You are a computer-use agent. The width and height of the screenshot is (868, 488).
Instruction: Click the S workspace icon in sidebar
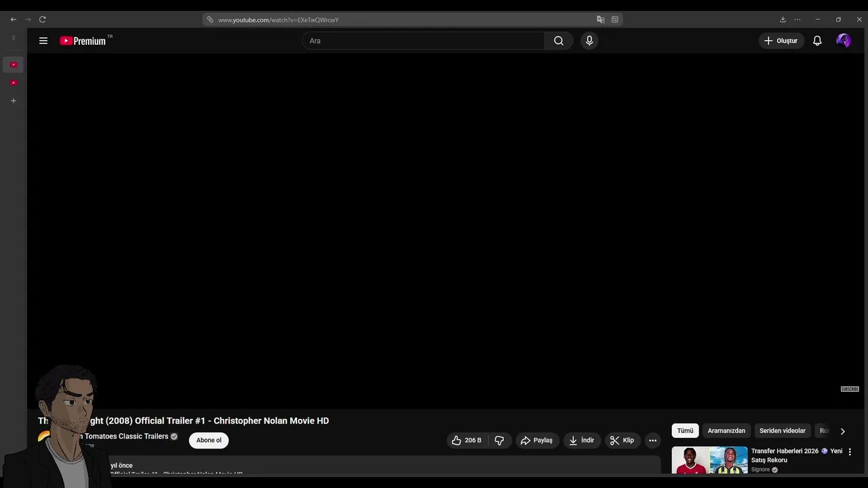pos(14,38)
